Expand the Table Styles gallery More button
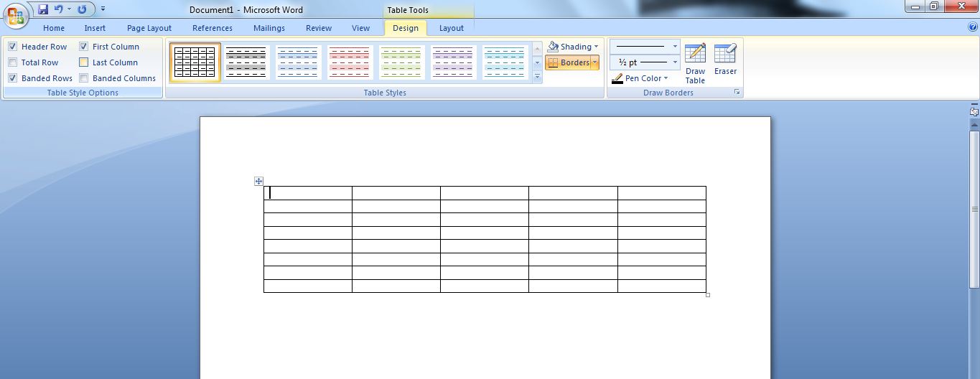Viewport: 980px width, 379px height. [x=537, y=78]
